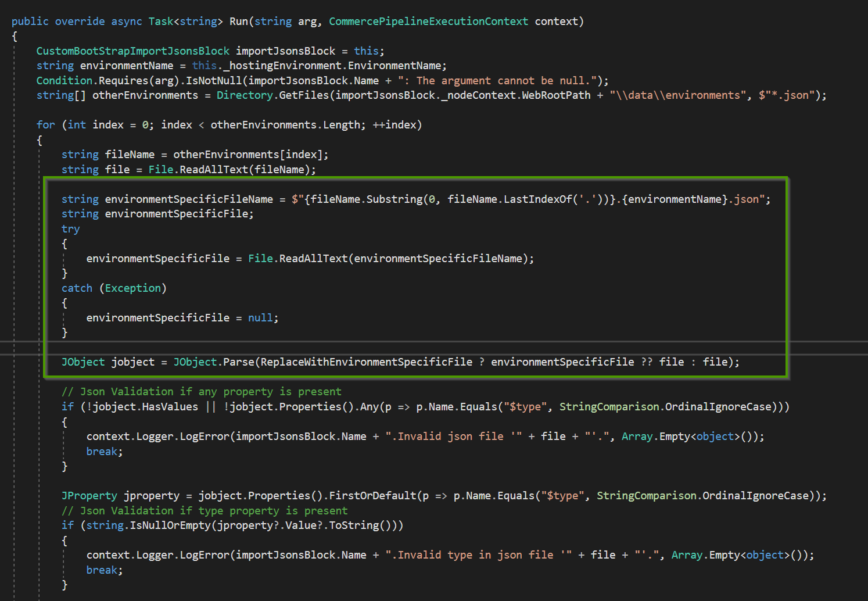Select the '\\data\\environments' string literal
Screen dimensions: 868x601
[677, 95]
